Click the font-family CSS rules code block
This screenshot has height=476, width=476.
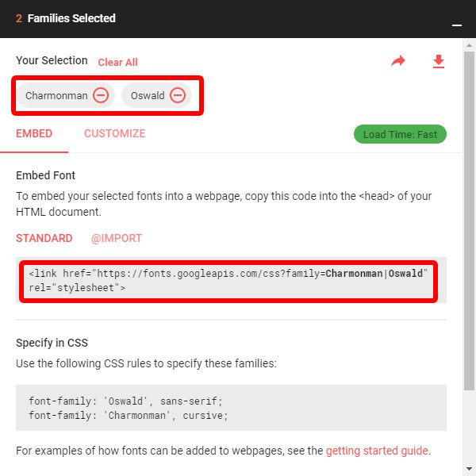coord(231,408)
